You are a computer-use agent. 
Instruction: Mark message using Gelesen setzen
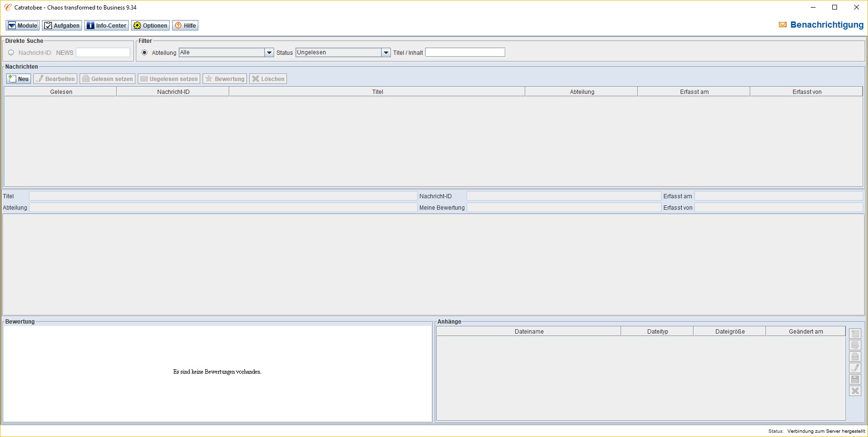107,79
